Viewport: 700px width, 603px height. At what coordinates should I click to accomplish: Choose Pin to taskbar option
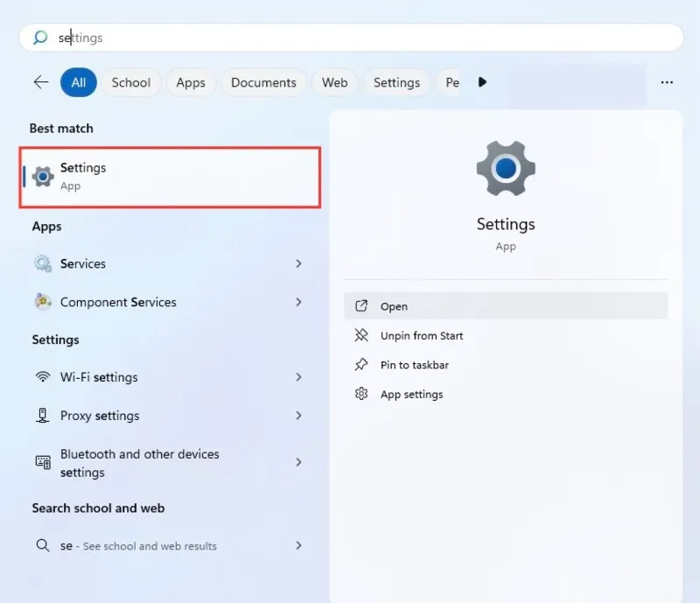coord(414,365)
